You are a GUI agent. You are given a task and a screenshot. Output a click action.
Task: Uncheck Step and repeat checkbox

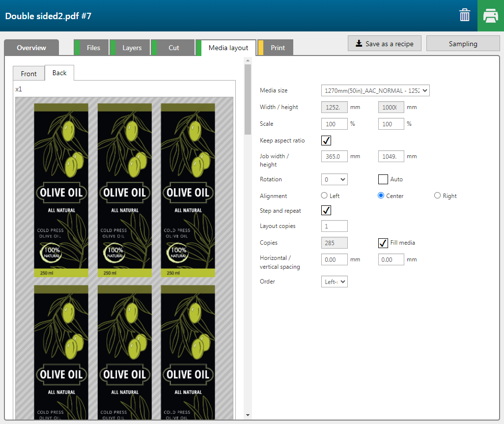point(326,210)
